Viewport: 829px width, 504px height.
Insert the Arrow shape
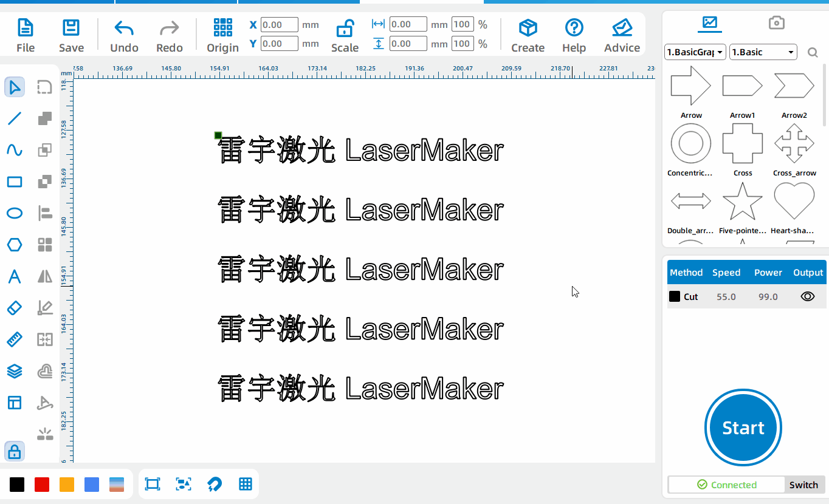point(691,92)
